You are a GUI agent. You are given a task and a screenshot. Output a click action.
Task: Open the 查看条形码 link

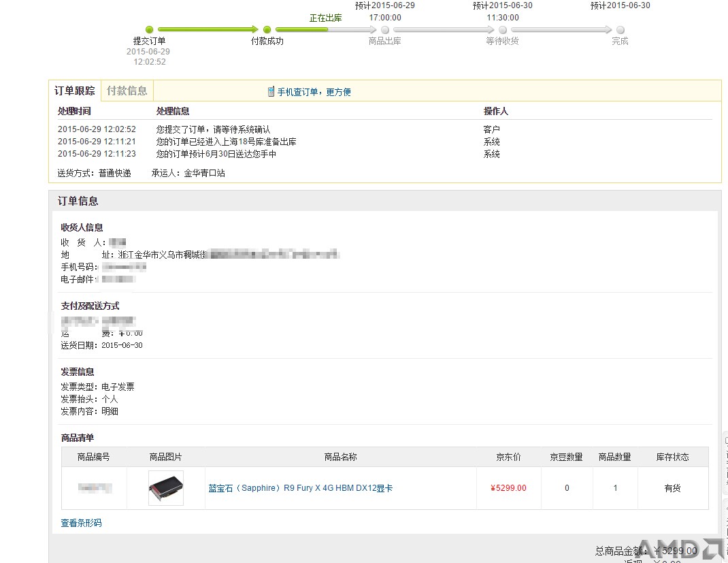[x=81, y=523]
